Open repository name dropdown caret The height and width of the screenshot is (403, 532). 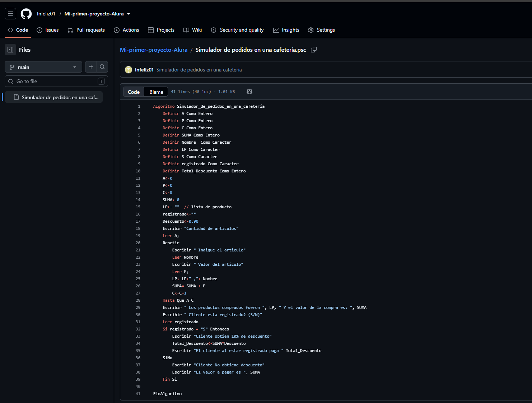coord(129,14)
